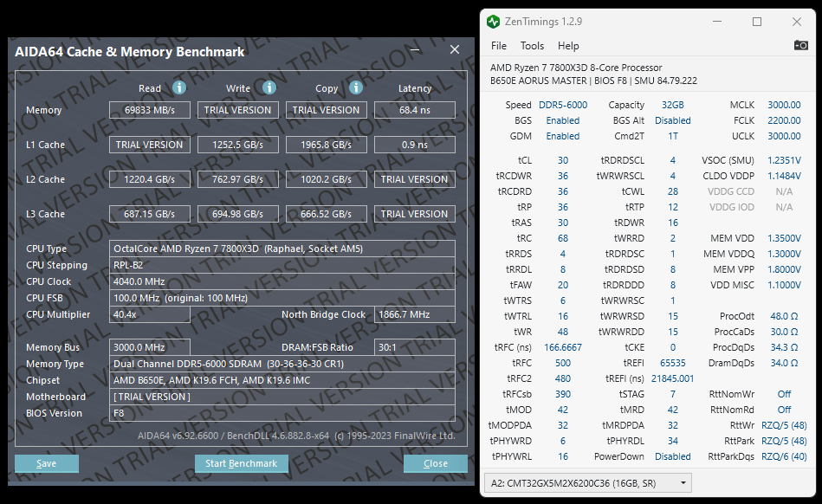Click the BIOS Version value F8
This screenshot has height=504, width=822.
click(282, 413)
